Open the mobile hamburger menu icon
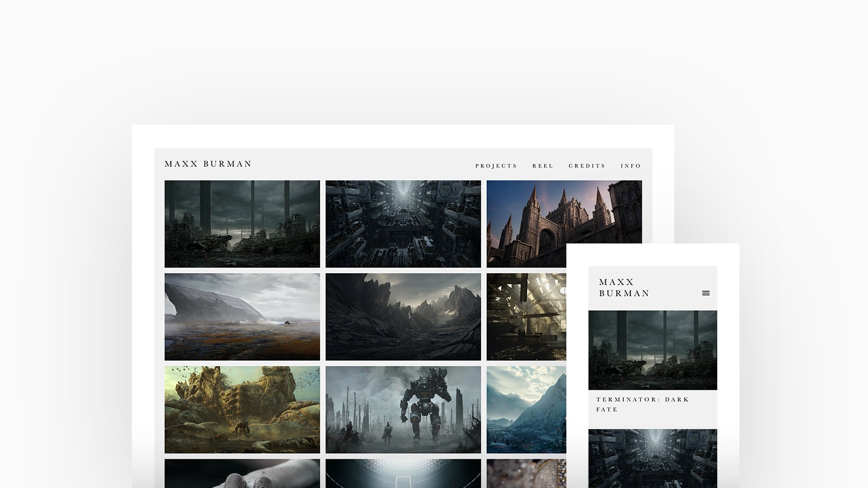868x488 pixels. coord(706,293)
